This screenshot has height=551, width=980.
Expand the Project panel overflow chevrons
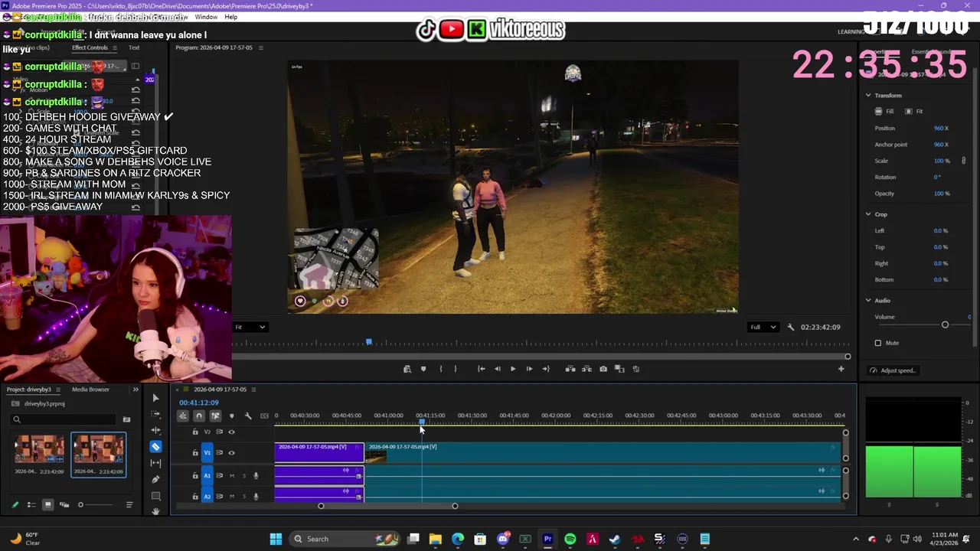pyautogui.click(x=136, y=390)
